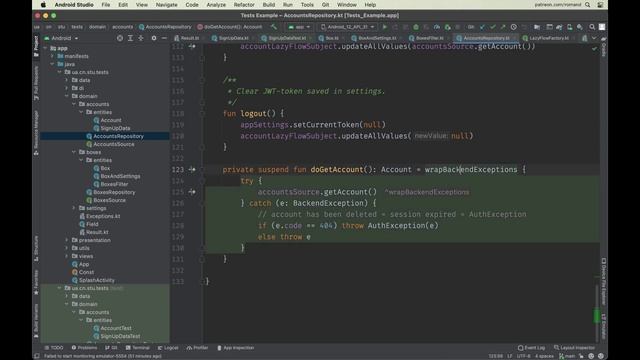Click the suspend call gutter icon on line 125
The height and width of the screenshot is (360, 640).
[192, 192]
